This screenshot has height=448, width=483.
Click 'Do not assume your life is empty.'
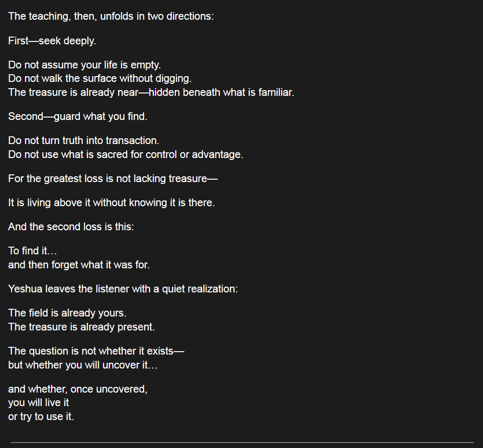point(84,65)
